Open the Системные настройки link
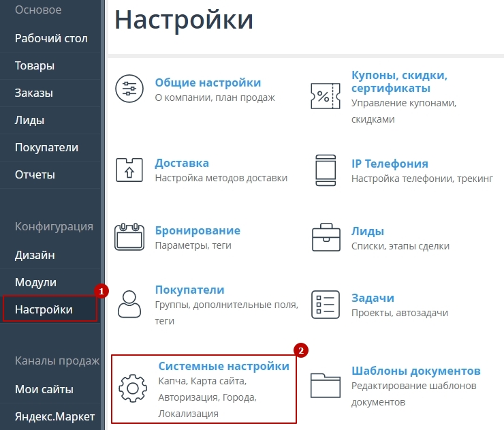The image size is (504, 430). [x=223, y=366]
